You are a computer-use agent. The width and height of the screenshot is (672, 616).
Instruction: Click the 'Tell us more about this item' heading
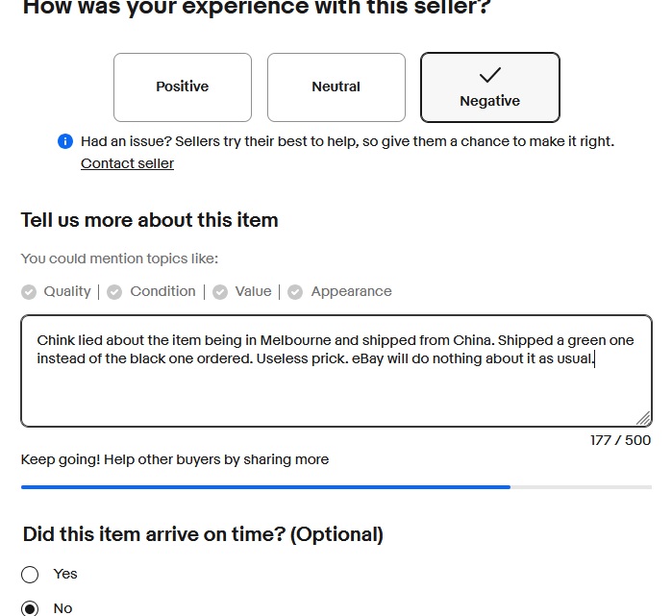[150, 220]
